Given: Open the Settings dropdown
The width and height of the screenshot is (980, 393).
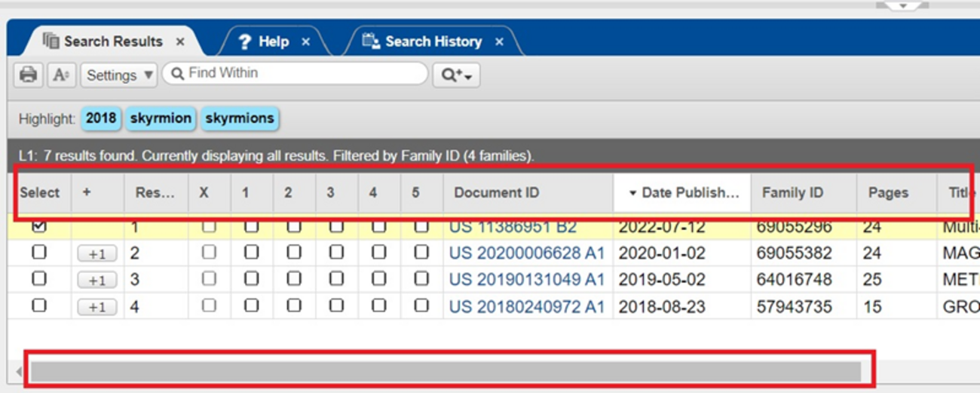Looking at the screenshot, I should 119,75.
